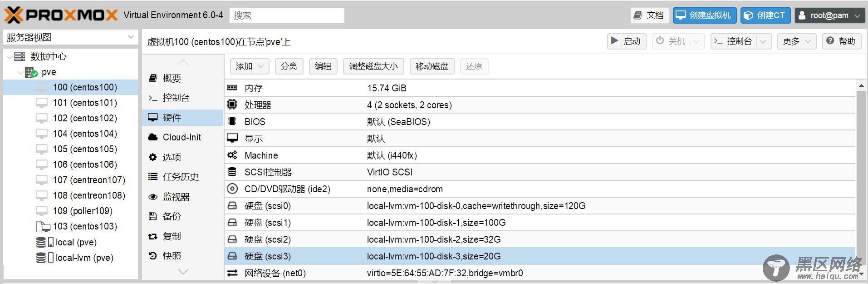868x284 pixels.
Task: Collapse the pve node expander arrow
Action: (x=20, y=72)
